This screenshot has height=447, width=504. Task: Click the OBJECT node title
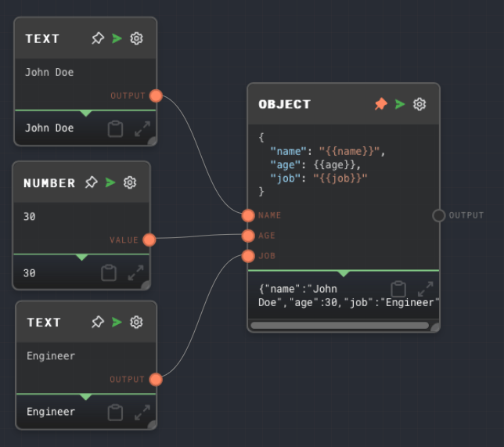[x=284, y=104]
